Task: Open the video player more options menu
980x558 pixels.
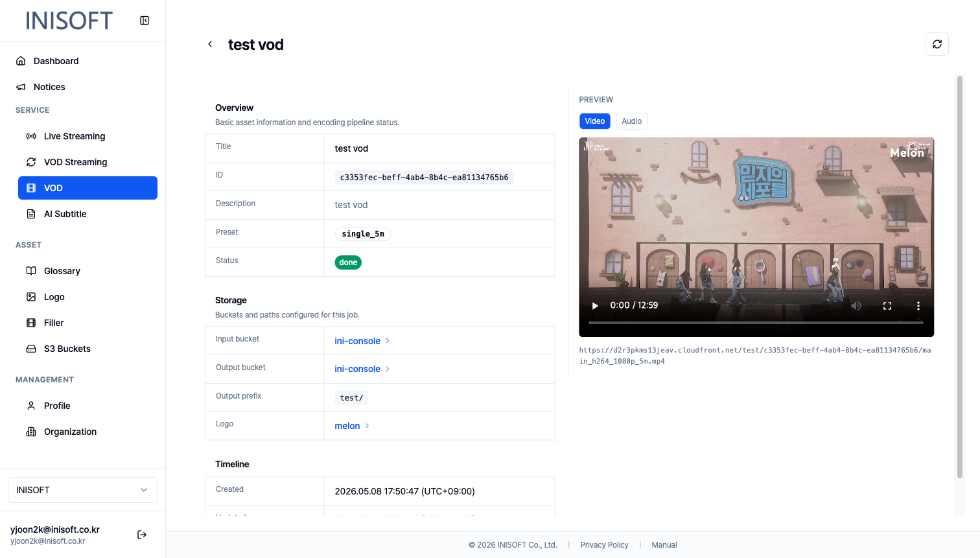Action: pyautogui.click(x=918, y=306)
